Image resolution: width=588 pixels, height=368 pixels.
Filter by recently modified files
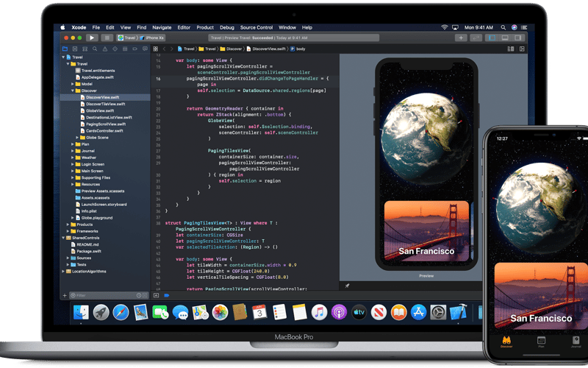pos(139,296)
